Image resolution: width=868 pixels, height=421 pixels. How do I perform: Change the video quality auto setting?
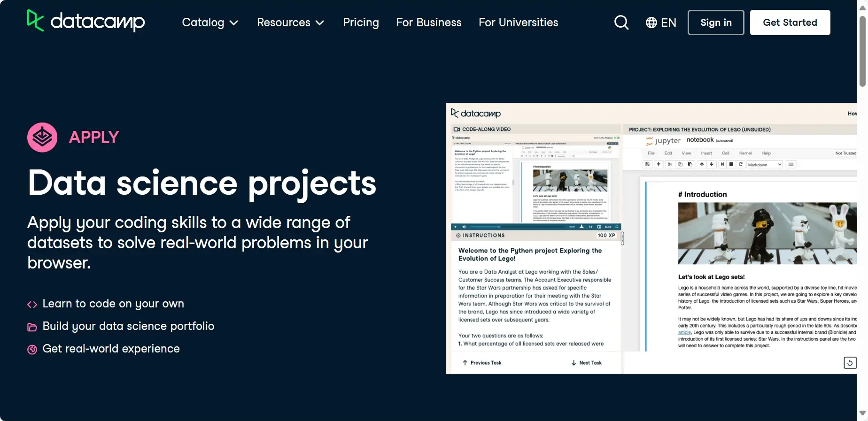(608, 227)
